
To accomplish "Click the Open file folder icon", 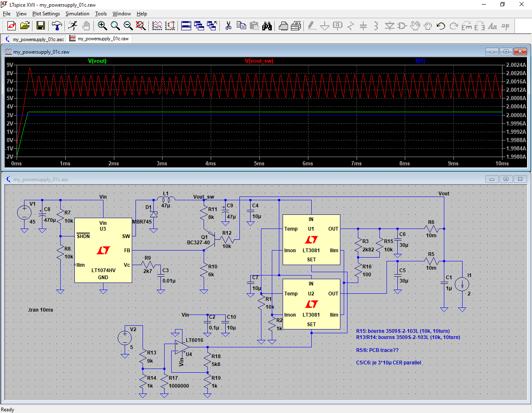I will (x=25, y=26).
